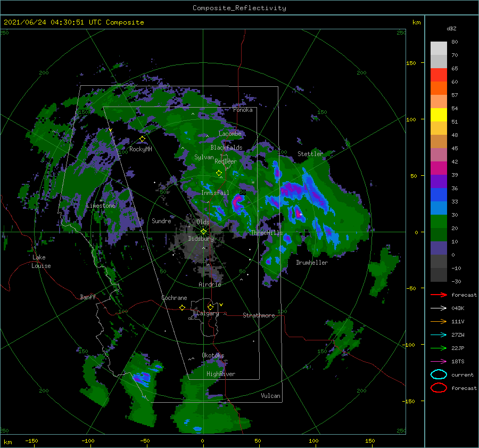The height and width of the screenshot is (448, 479).
Task: Click the Lacombe city label
Action: click(230, 134)
